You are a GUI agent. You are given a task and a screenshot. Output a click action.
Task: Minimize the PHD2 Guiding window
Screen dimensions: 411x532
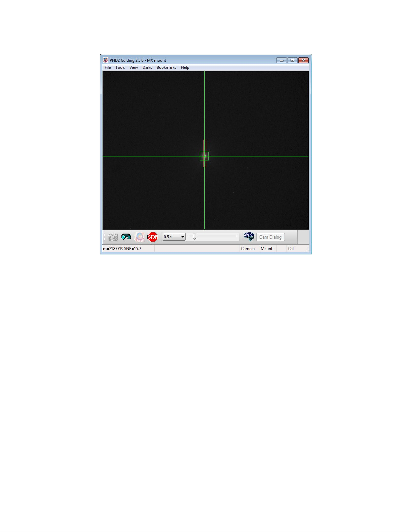point(281,60)
